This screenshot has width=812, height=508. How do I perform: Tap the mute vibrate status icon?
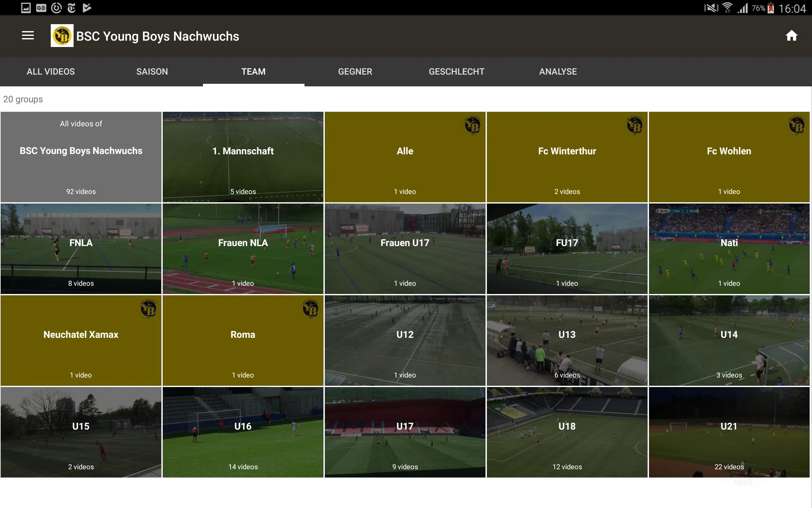711,8
